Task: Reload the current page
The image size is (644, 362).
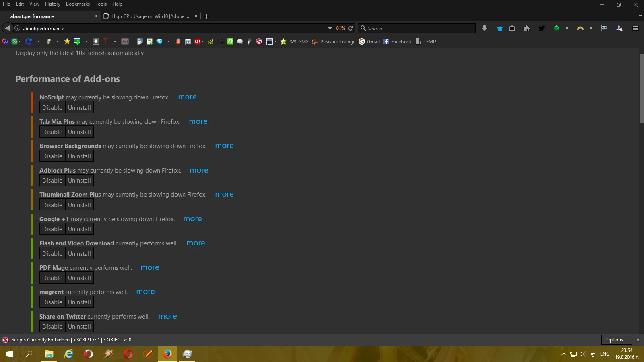Action: click(x=350, y=28)
